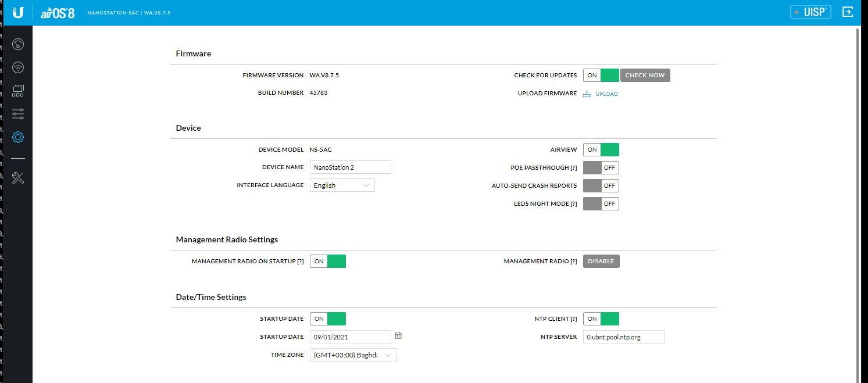Toggle the Check For Updates switch
This screenshot has width=868, height=383.
(601, 75)
